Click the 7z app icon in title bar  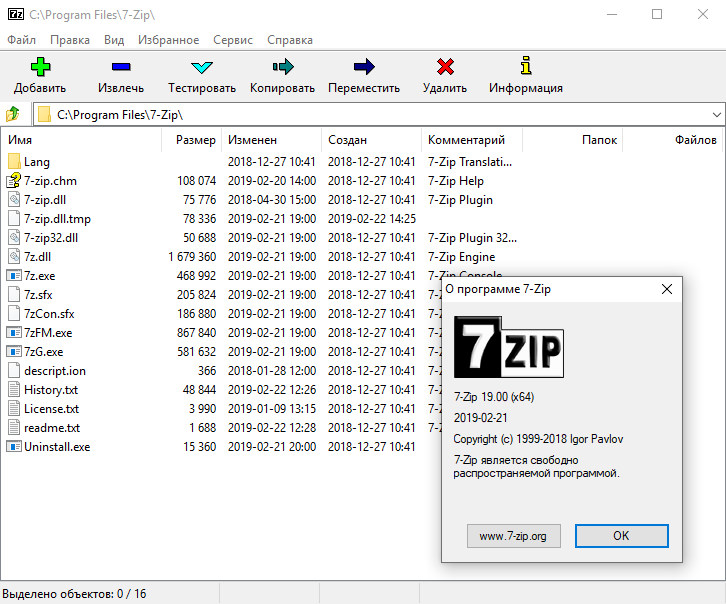(x=16, y=14)
